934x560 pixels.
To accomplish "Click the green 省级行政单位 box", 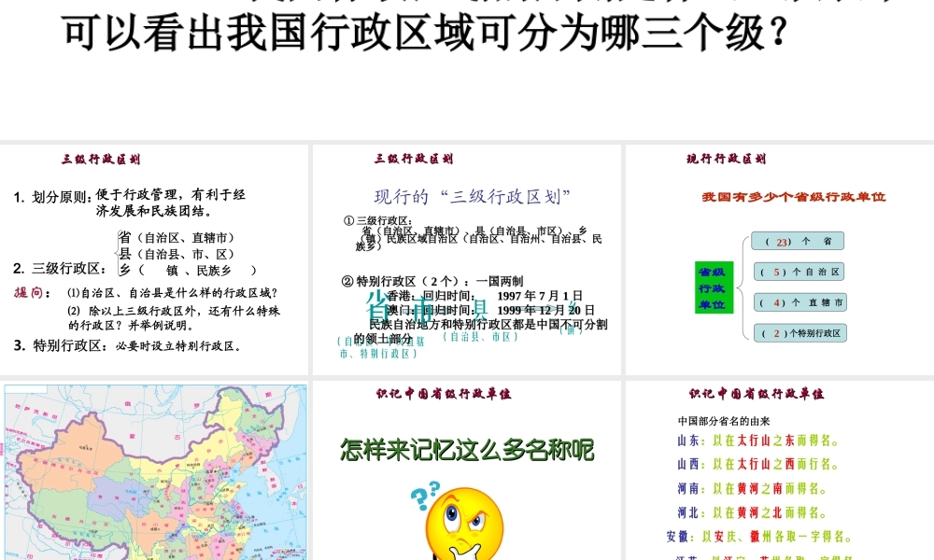I will [714, 287].
